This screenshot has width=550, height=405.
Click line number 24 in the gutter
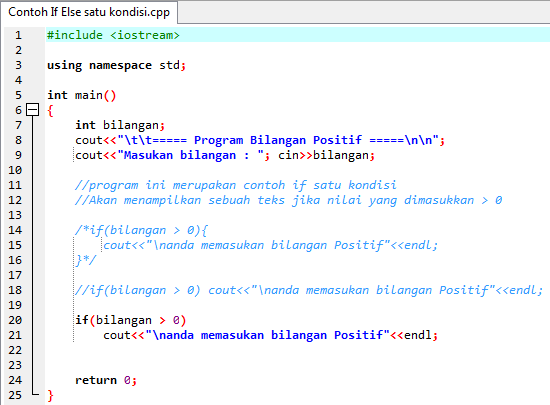(15, 380)
